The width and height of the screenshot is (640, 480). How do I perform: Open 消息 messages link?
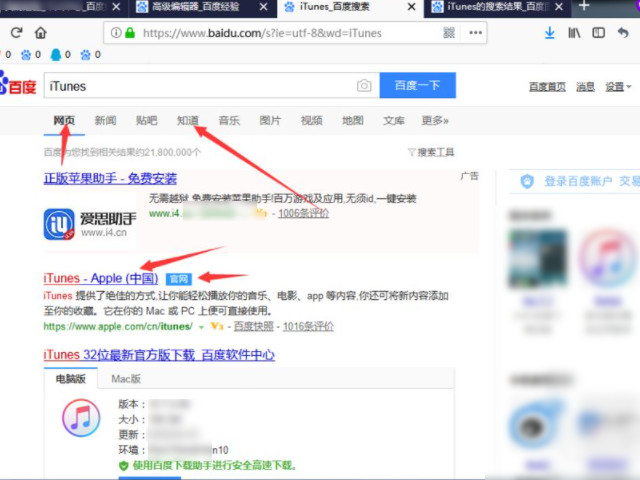click(x=585, y=87)
